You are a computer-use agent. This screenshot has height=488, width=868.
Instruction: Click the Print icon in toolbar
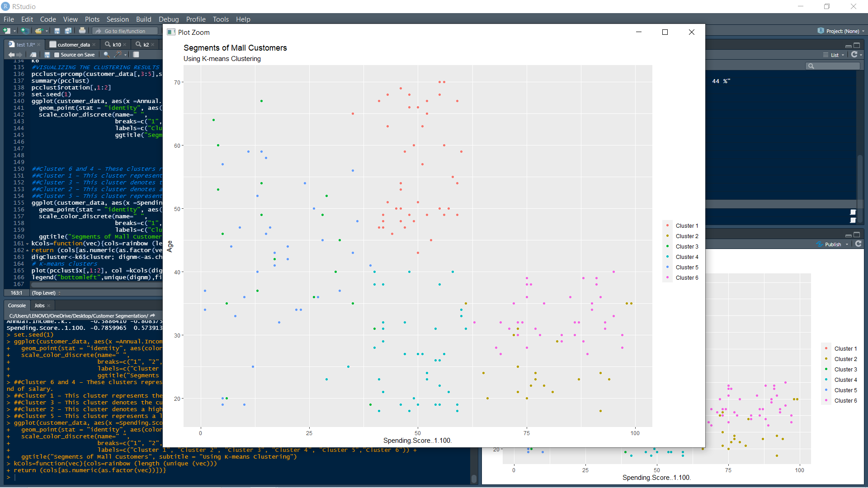pos(82,31)
